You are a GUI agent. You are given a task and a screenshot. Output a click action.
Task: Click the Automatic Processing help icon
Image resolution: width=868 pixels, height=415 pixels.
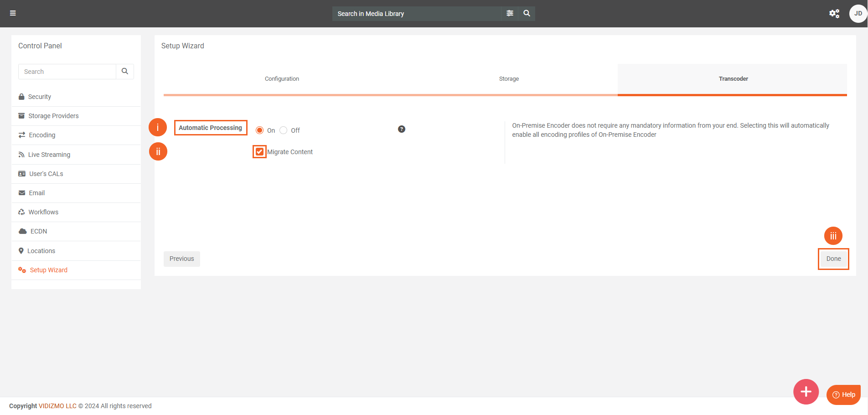click(401, 129)
